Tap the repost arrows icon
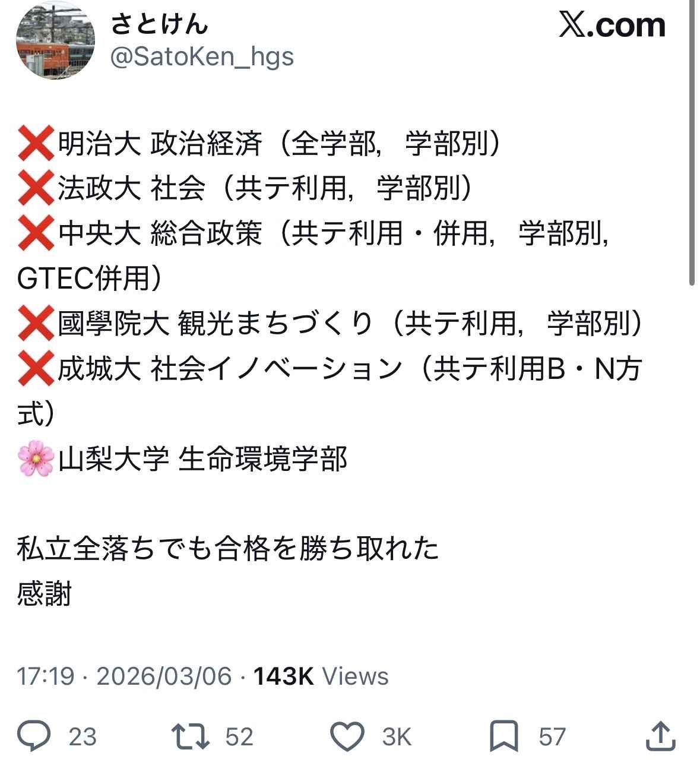The width and height of the screenshot is (700, 775). pyautogui.click(x=191, y=736)
